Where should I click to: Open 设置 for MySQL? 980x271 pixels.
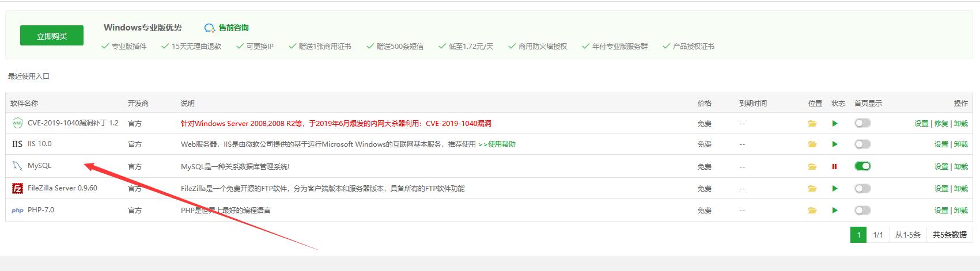[x=941, y=166]
